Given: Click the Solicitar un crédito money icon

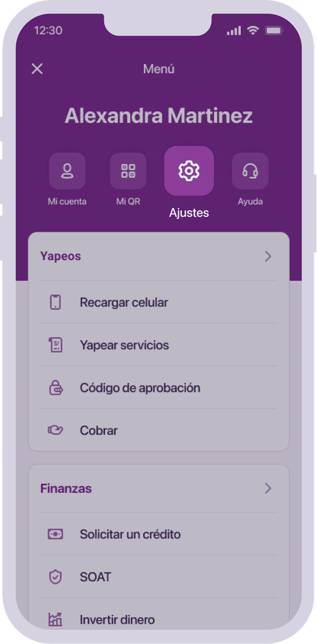Looking at the screenshot, I should [55, 535].
